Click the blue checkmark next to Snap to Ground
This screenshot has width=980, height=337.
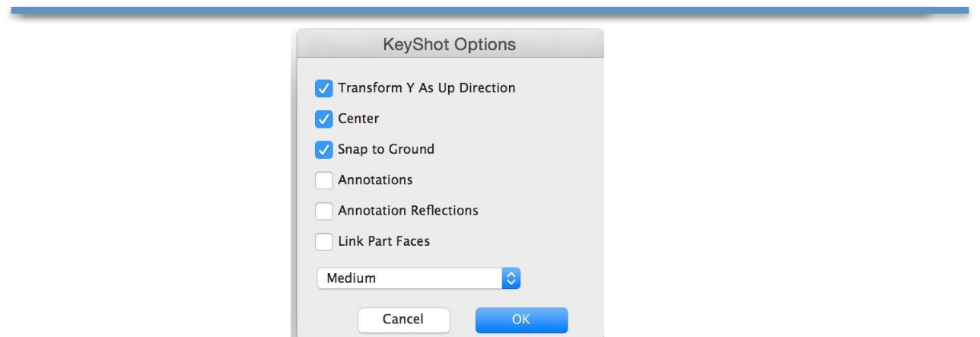tap(324, 149)
